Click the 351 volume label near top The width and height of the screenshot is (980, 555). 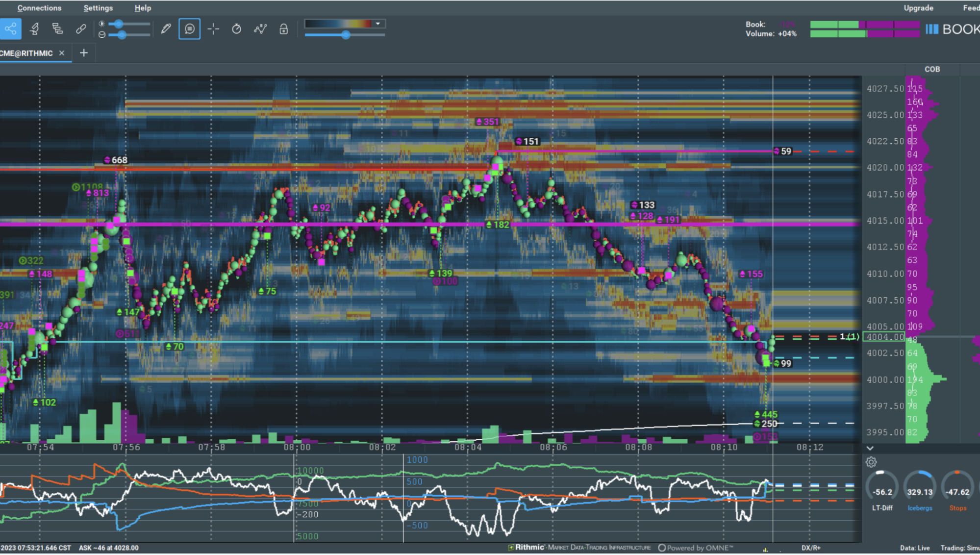(x=487, y=122)
